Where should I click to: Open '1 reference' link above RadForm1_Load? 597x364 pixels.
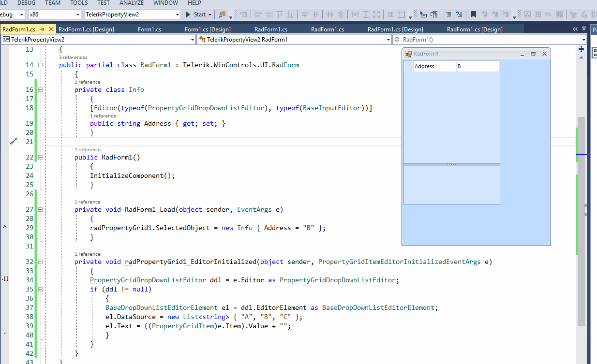pos(88,202)
